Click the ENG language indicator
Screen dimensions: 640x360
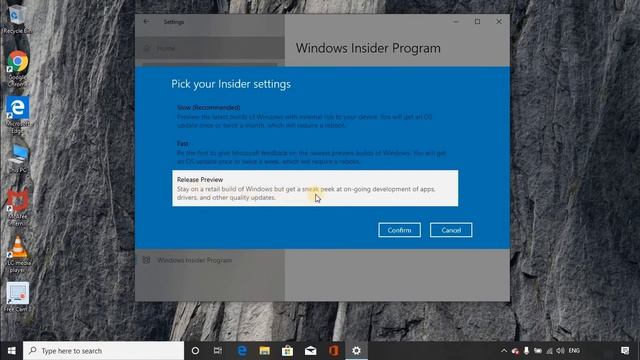[574, 351]
